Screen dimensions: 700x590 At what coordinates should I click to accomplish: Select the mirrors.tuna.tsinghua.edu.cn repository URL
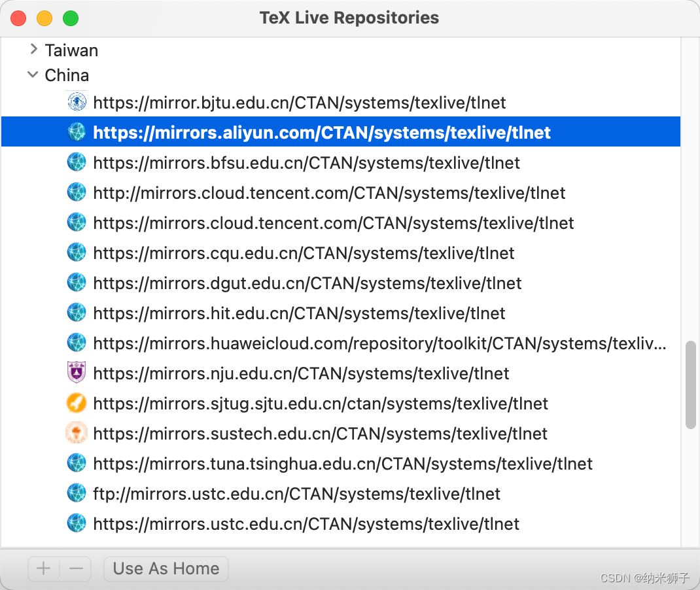tap(343, 464)
